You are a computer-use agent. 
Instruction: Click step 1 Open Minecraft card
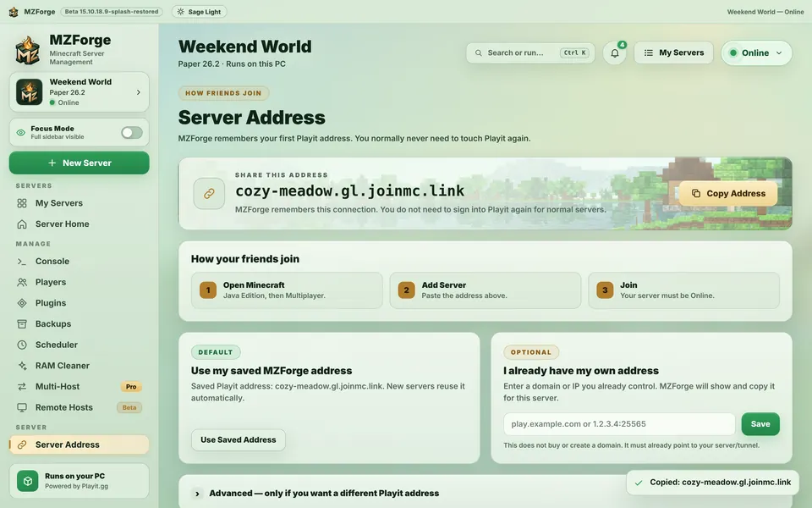(287, 290)
